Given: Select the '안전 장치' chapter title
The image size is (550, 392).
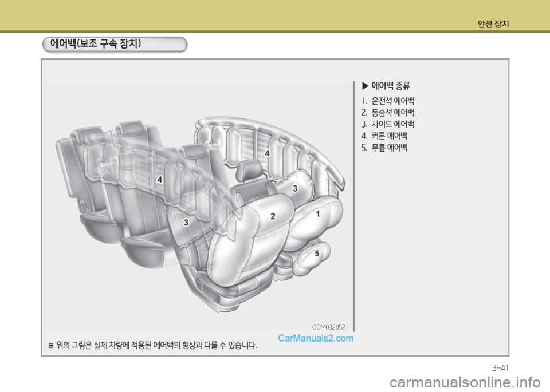Looking at the screenshot, I should click(x=493, y=24).
